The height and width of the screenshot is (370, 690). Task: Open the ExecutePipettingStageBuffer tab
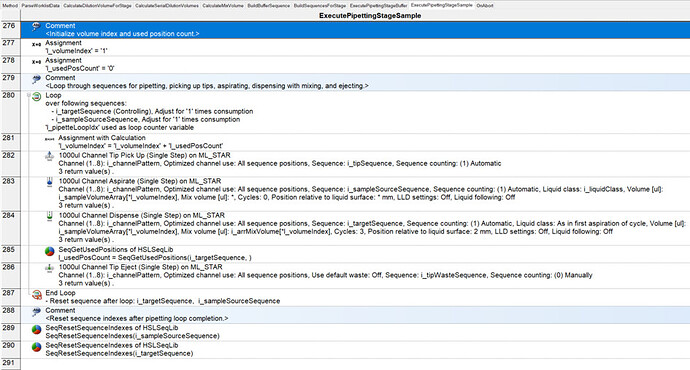[x=378, y=6]
